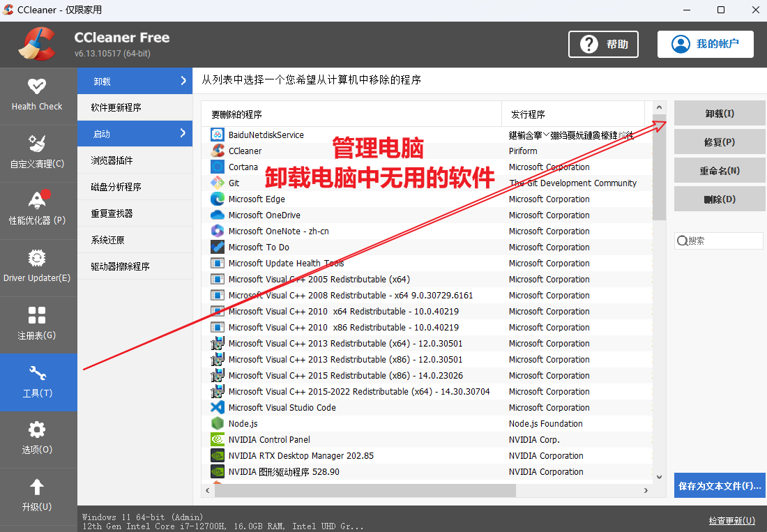The height and width of the screenshot is (532, 767).
Task: Open the Software Updater (软件更新程序) tab
Action: [x=135, y=107]
